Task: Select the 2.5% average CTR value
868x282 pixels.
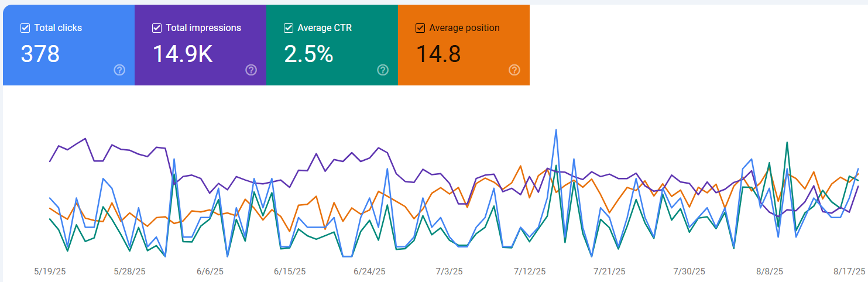Action: (308, 54)
